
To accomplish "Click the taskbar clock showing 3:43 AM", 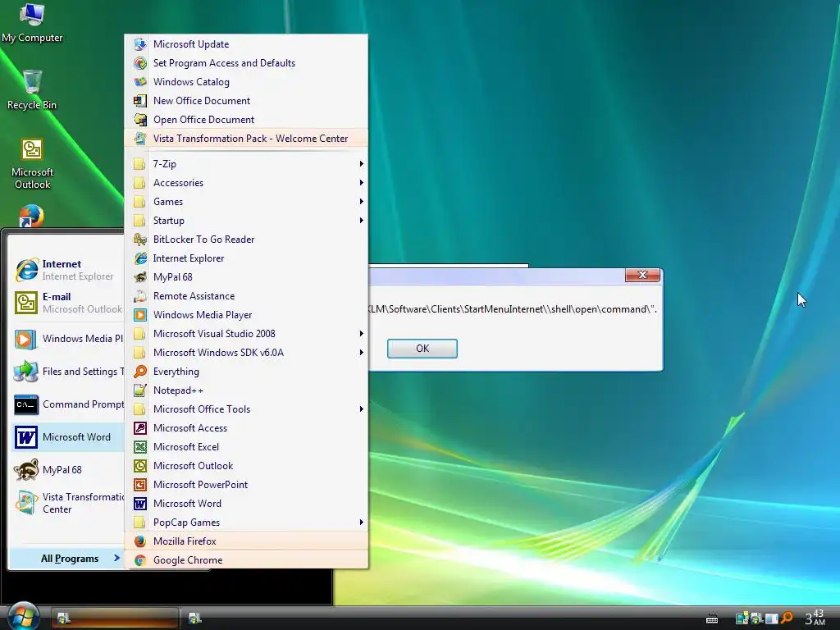I will click(815, 618).
